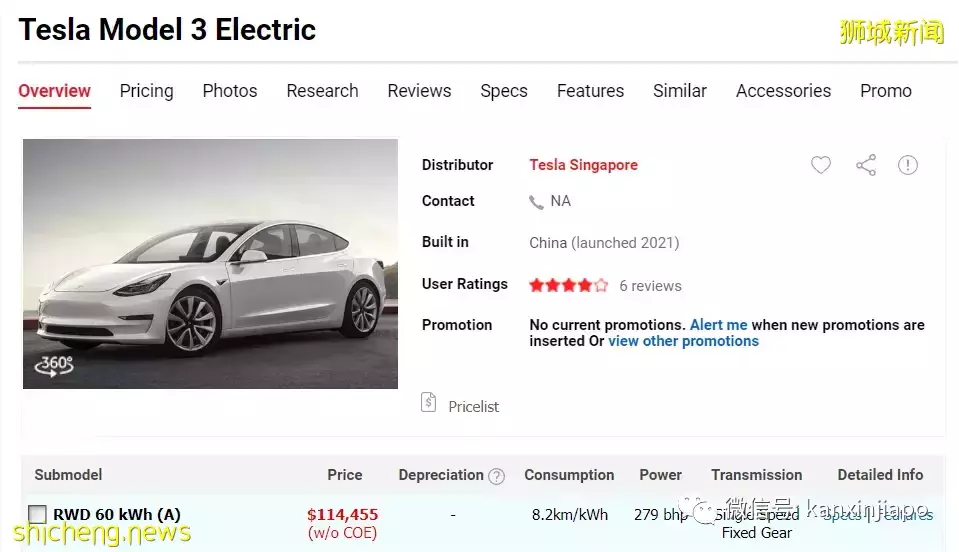Click the phone contact icon
This screenshot has height=552, width=959.
pyautogui.click(x=537, y=202)
